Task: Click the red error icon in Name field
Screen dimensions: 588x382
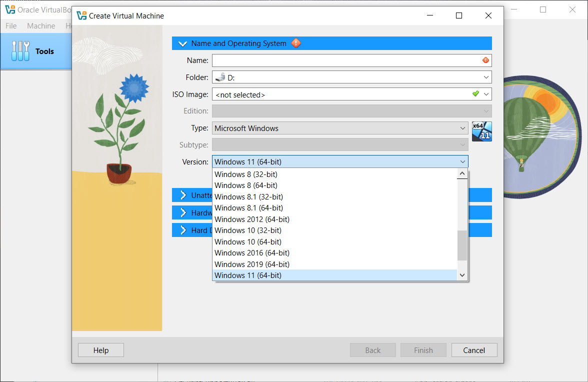Action: pyautogui.click(x=485, y=60)
